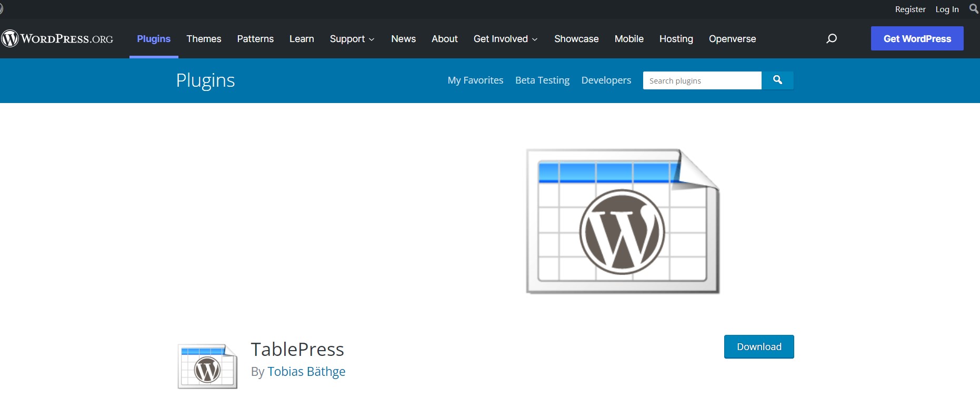Expand the Get Involved dropdown menu

coord(505,39)
